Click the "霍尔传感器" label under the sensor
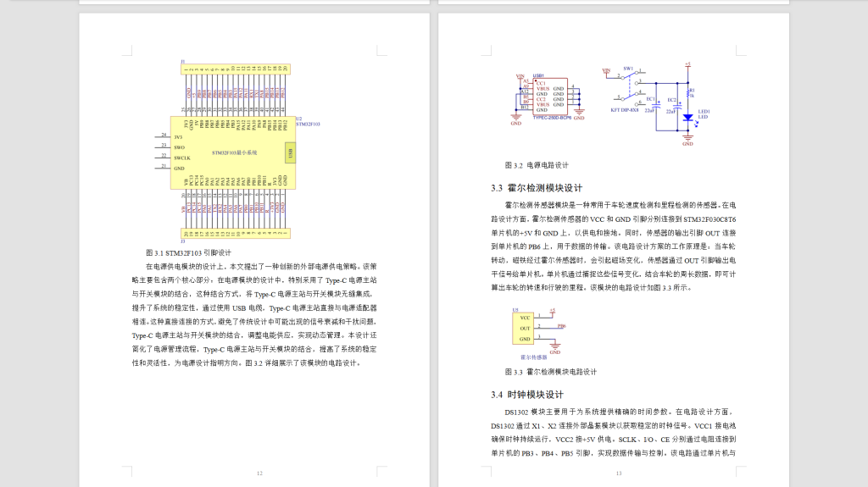Screen dimensions: 868x487 (534, 357)
